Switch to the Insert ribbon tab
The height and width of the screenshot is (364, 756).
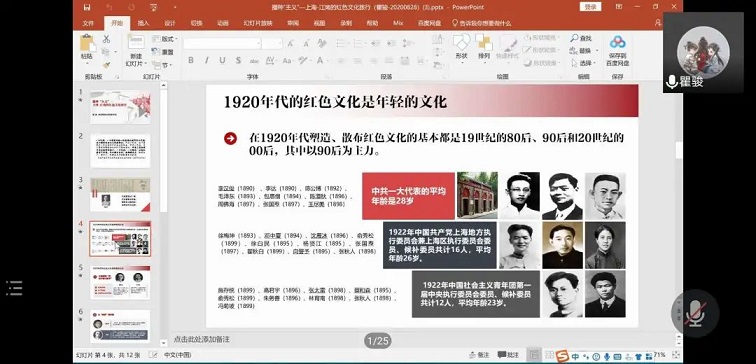click(143, 23)
